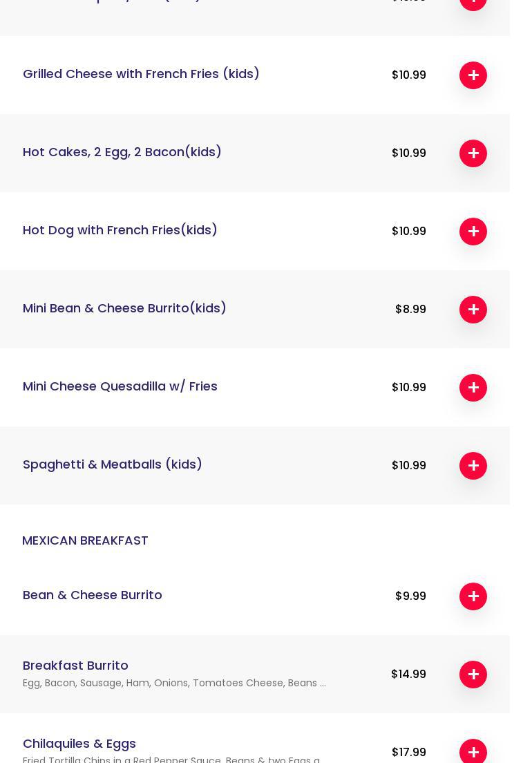This screenshot has height=763, width=532.
Task: Open the Chilaquiles & Eggs item
Action: tap(79, 744)
